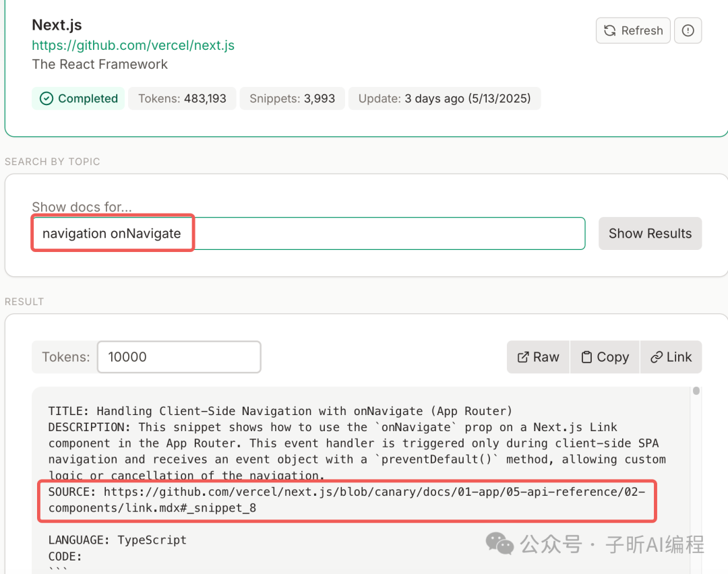The height and width of the screenshot is (574, 728).
Task: Open the Raw output view
Action: 538,357
